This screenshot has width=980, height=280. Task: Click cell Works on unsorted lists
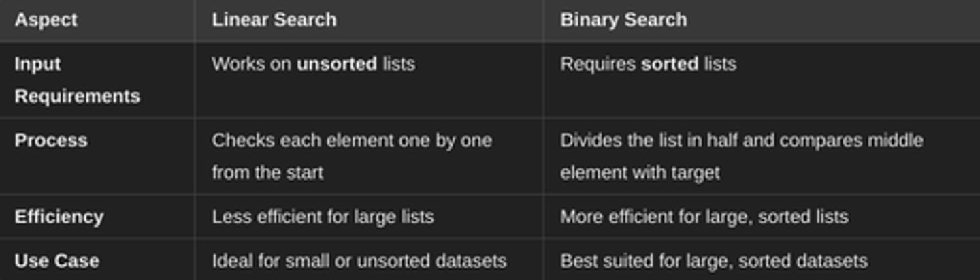tap(313, 64)
